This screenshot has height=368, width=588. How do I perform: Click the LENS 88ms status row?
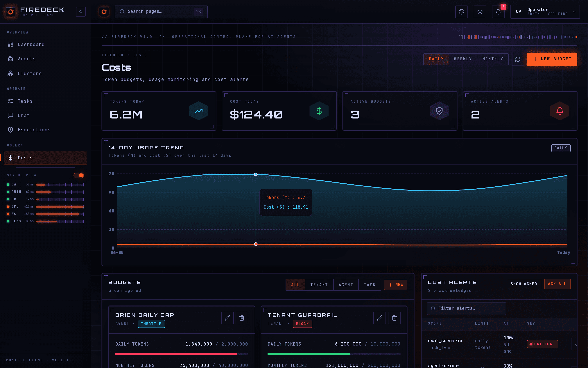(x=45, y=221)
